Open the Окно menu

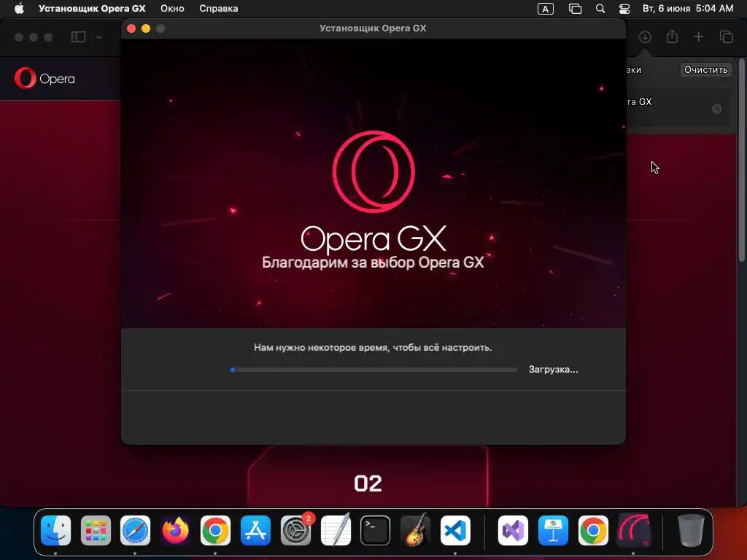tap(172, 9)
